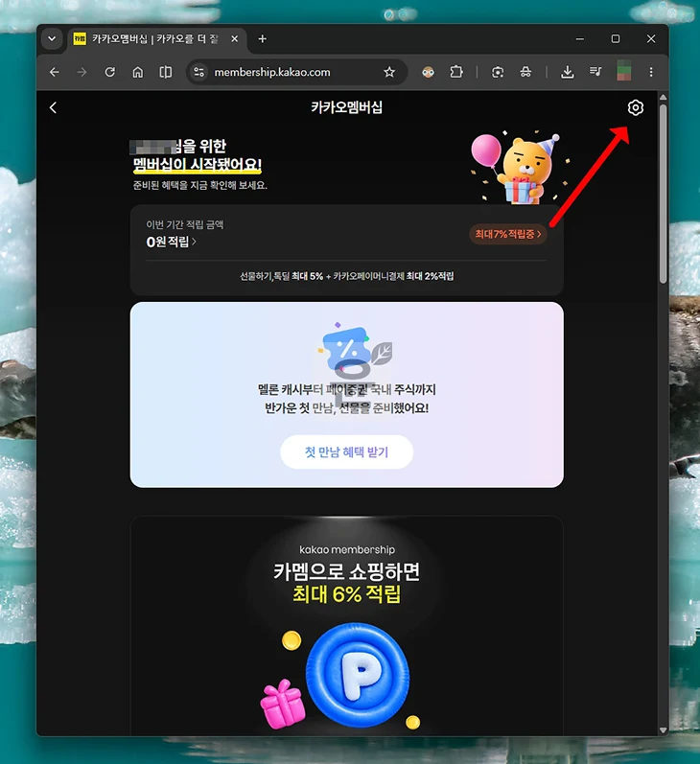
Task: View site information icon in address bar
Action: 198,72
